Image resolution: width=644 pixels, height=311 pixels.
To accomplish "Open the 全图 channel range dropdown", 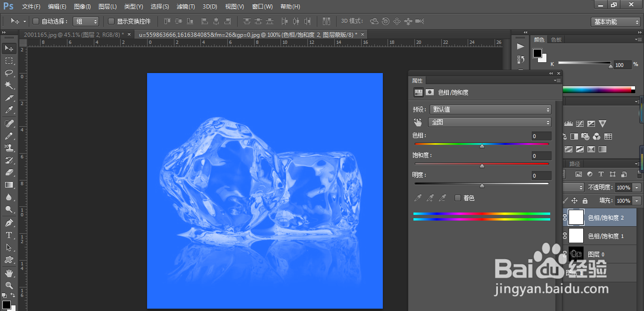I will coord(490,122).
